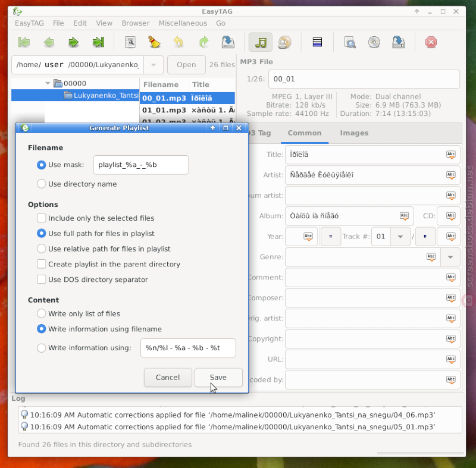Go to the previous file toolbar arrow

point(49,42)
